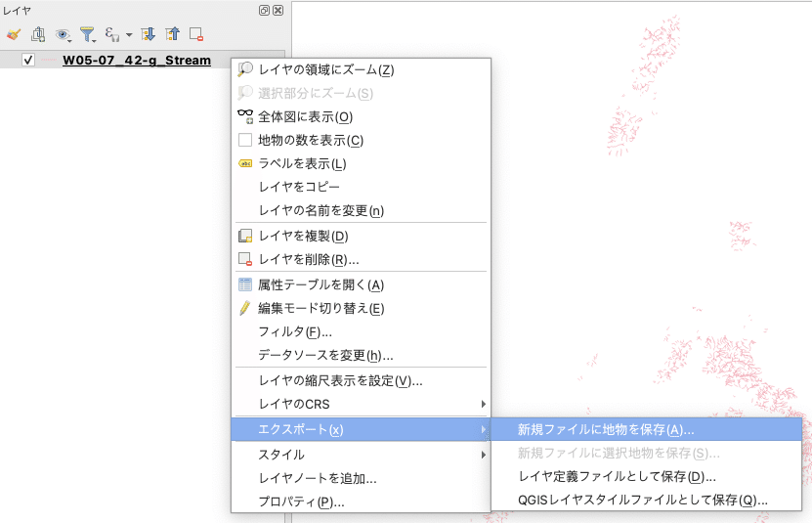Click duplicate icon beside レイヤを複製
Viewport: 812px width, 523px height.
point(245,236)
